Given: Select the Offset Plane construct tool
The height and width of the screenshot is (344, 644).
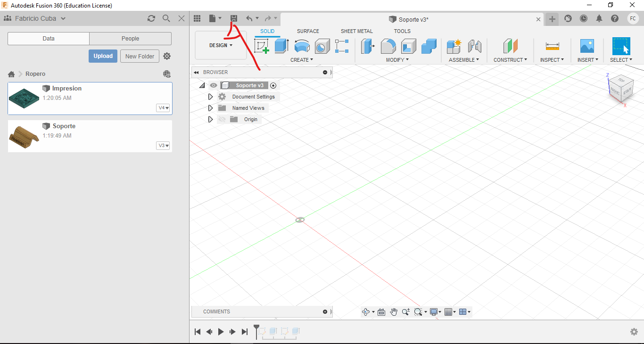Looking at the screenshot, I should [510, 46].
